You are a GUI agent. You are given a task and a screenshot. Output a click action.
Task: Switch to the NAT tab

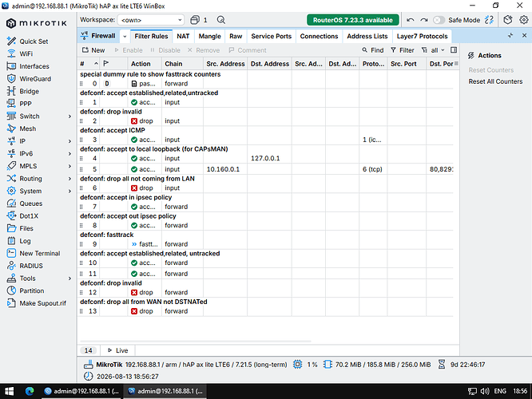click(x=183, y=36)
